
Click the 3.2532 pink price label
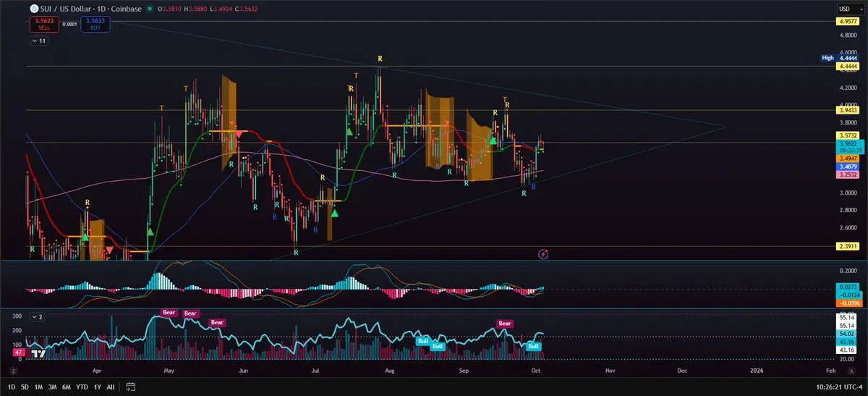pyautogui.click(x=847, y=175)
